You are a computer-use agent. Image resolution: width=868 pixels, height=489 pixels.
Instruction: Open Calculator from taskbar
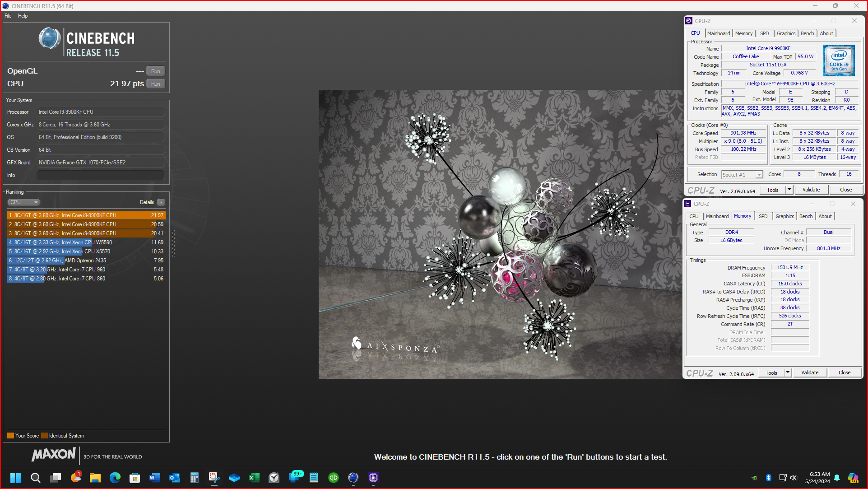tap(195, 478)
